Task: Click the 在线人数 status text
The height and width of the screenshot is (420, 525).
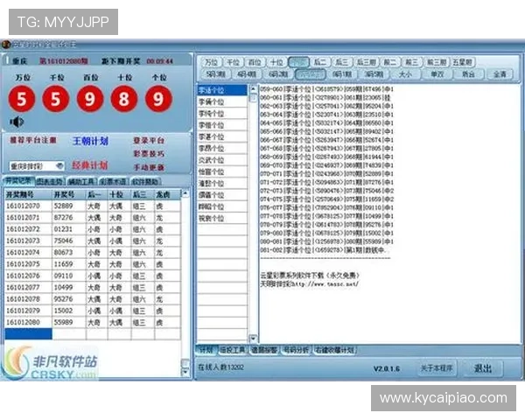Action: (221, 367)
